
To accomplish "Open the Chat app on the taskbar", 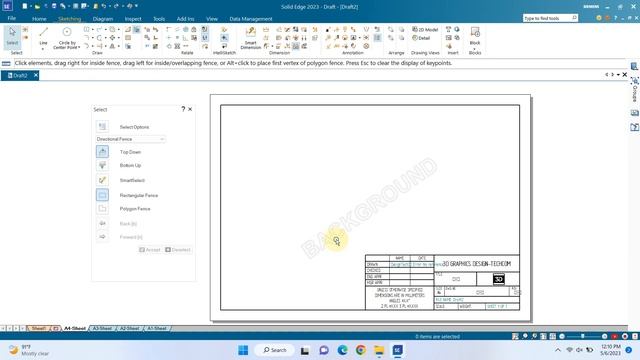I will (324, 350).
